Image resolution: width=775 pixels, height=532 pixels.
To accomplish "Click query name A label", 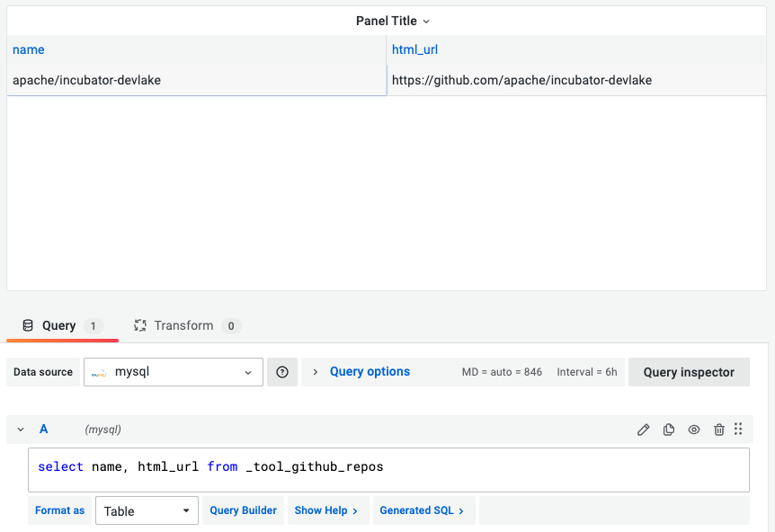I will (x=43, y=430).
